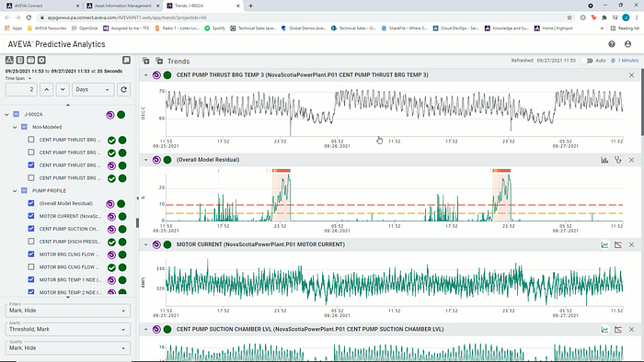Open the help question-mark icon
This screenshot has width=644, height=362.
click(x=612, y=44)
